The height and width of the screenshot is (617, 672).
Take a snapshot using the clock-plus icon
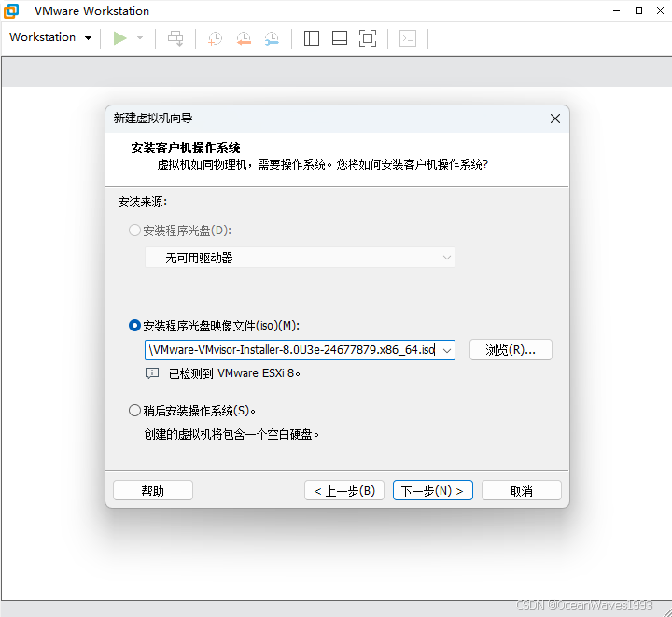216,38
